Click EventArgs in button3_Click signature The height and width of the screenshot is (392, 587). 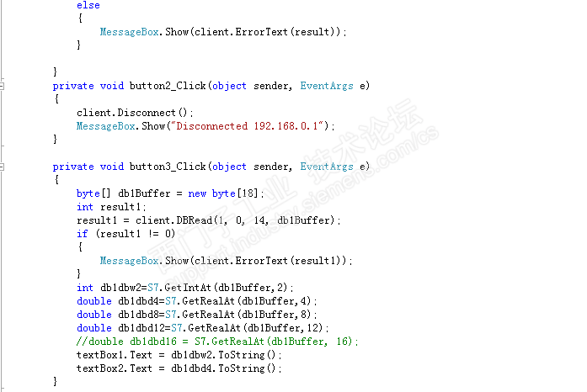(327, 167)
